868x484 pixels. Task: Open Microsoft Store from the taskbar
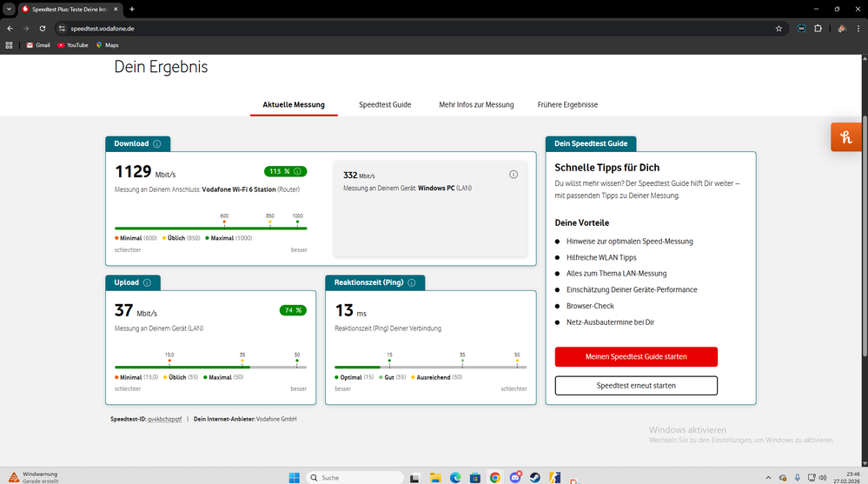tap(475, 477)
